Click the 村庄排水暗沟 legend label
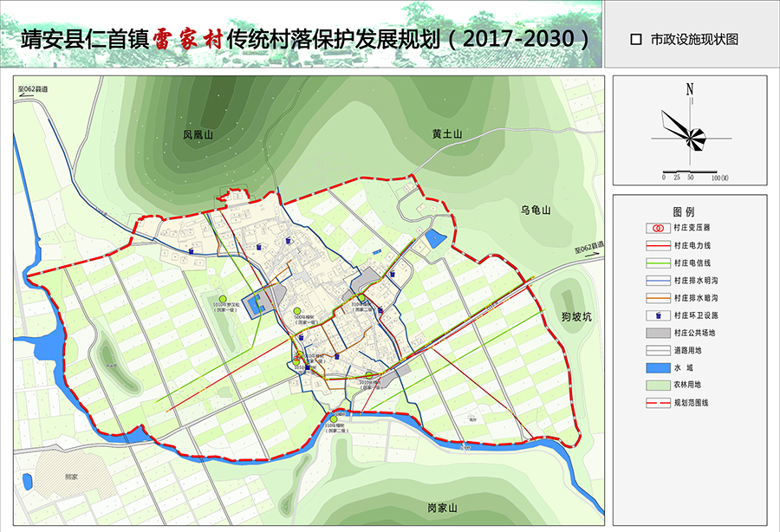Viewport: 780px width, 532px height. 696,298
